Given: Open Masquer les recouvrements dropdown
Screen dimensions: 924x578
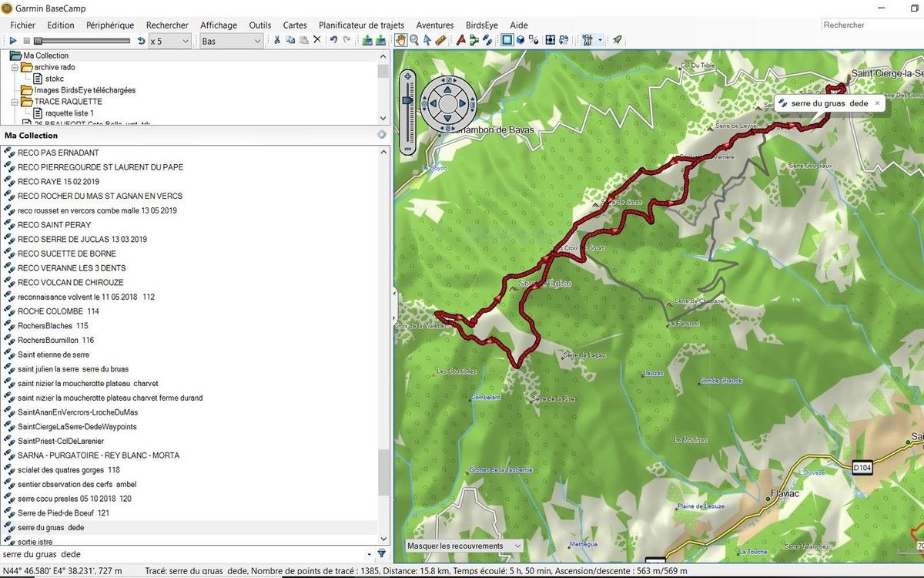Looking at the screenshot, I should coord(464,546).
